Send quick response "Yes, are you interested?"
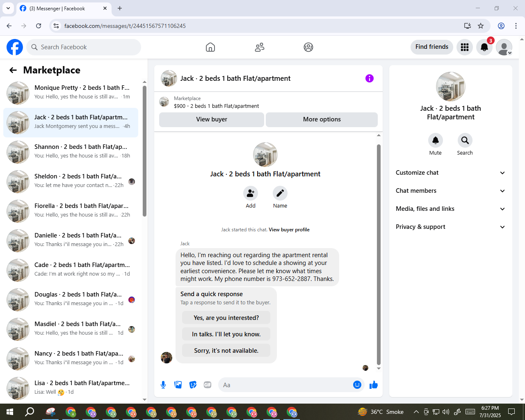Image resolution: width=525 pixels, height=420 pixels. (x=226, y=318)
